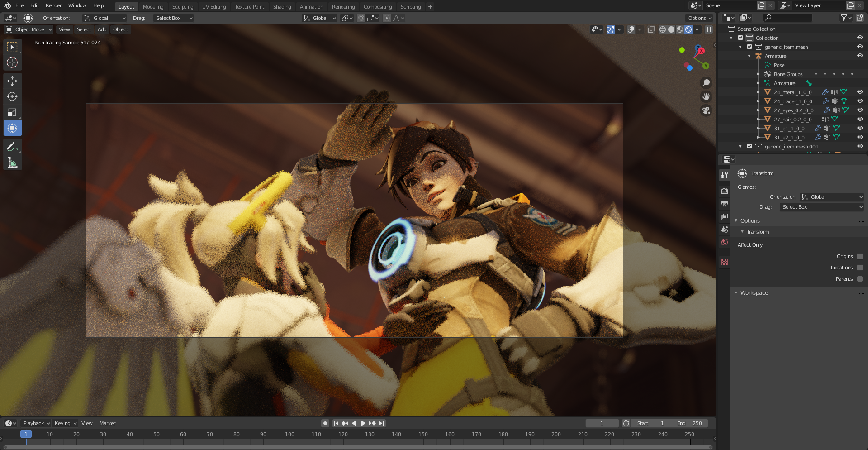Viewport: 868px width, 450px height.
Task: Click the viewport pan hand icon
Action: click(706, 96)
